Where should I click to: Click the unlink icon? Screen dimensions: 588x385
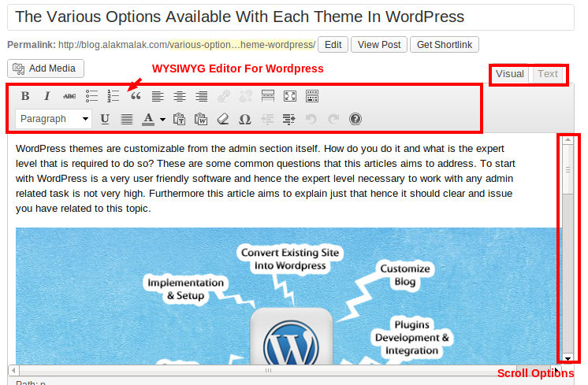(246, 96)
